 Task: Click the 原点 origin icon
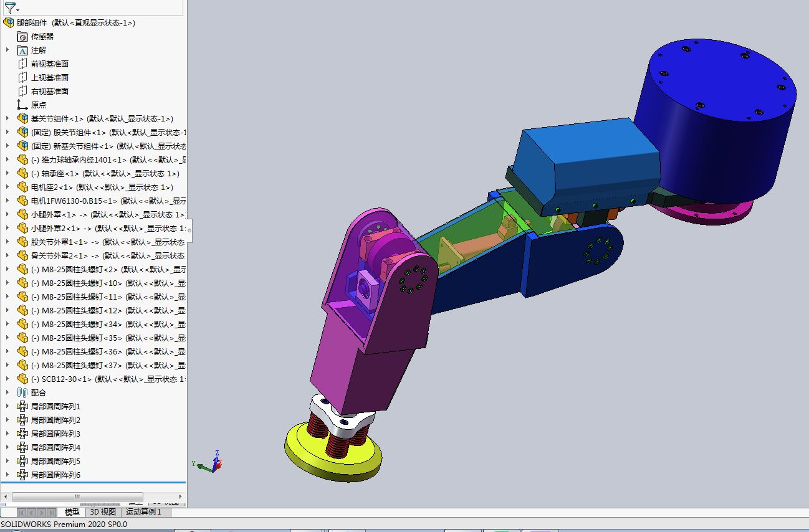[22, 105]
